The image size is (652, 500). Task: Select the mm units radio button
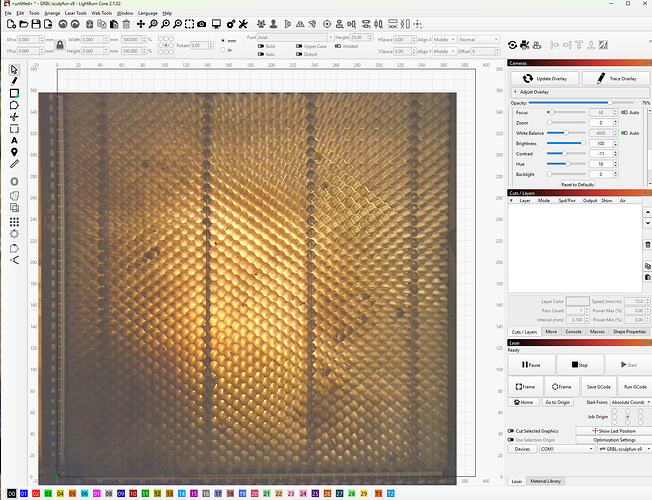[223, 41]
